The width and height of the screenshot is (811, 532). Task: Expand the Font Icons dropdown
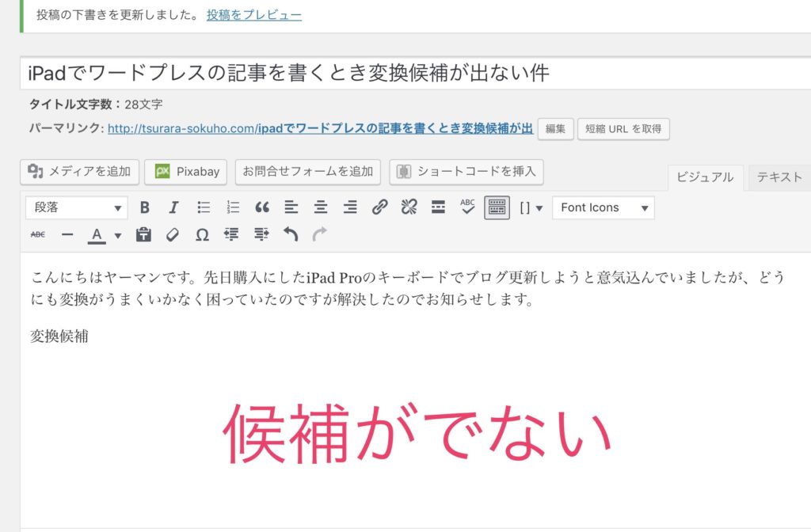tap(603, 207)
